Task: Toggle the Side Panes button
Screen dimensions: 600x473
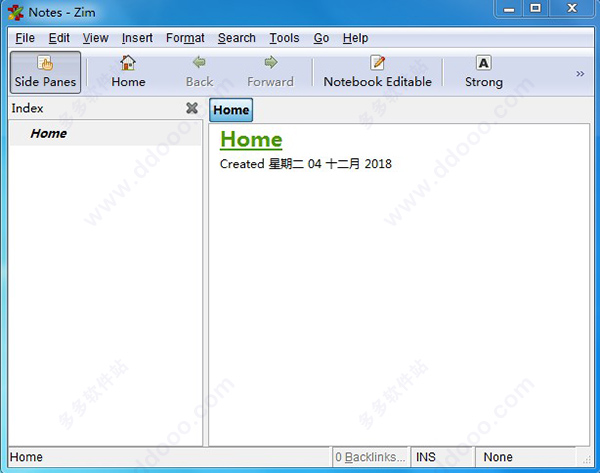Action: click(45, 72)
